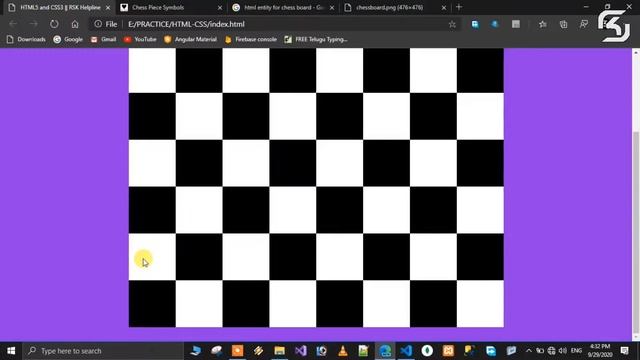The width and height of the screenshot is (640, 360).
Task: Open the Firebase console bookmark
Action: [251, 39]
